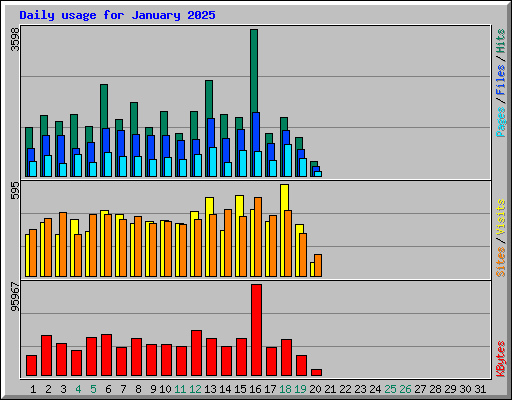Image resolution: width=512 pixels, height=400 pixels.
Task: Click the chart title Daily usage for January 2025
Action: tap(117, 15)
